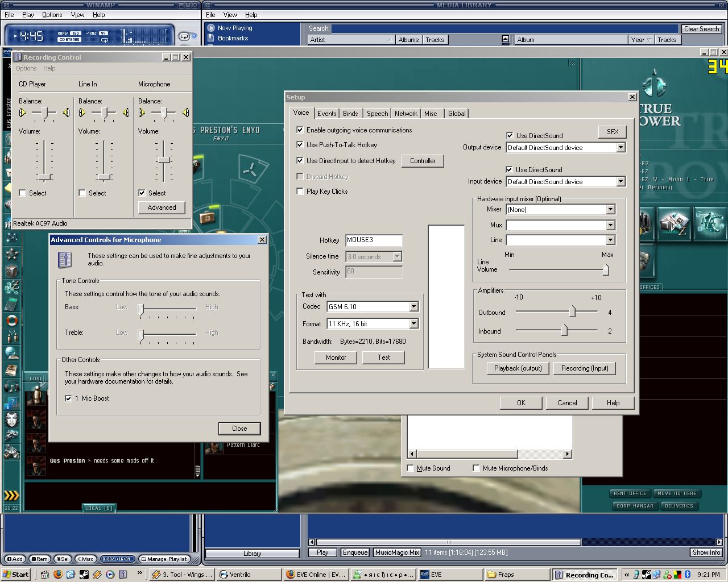Open the EVE calculator sidebar icon
This screenshot has height=582, width=728.
[11, 304]
